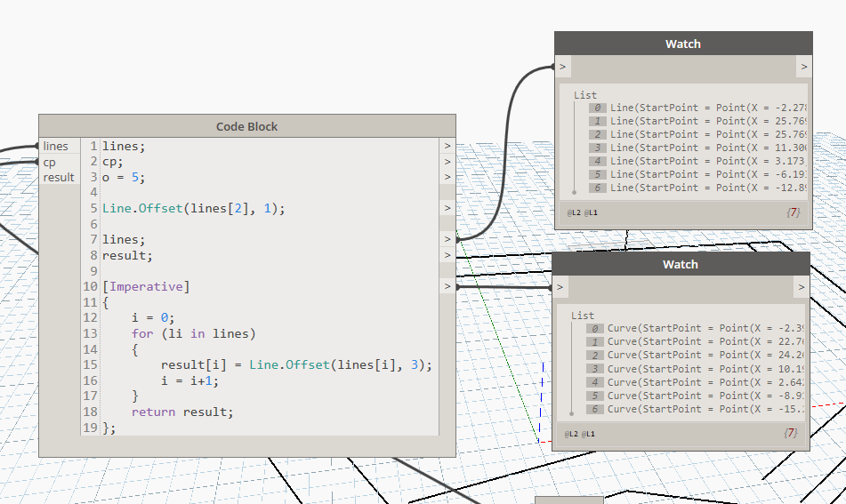Click upper Watch node output port
This screenshot has height=504, width=846.
[804, 67]
